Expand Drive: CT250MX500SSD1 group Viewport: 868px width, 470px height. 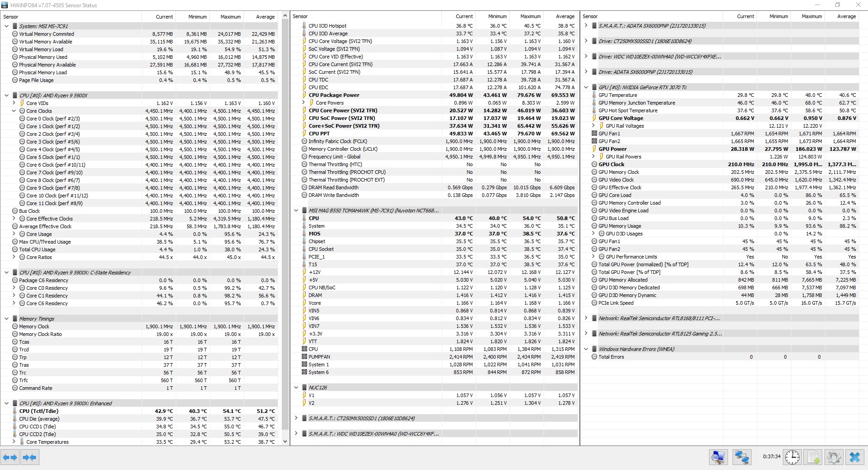click(586, 41)
